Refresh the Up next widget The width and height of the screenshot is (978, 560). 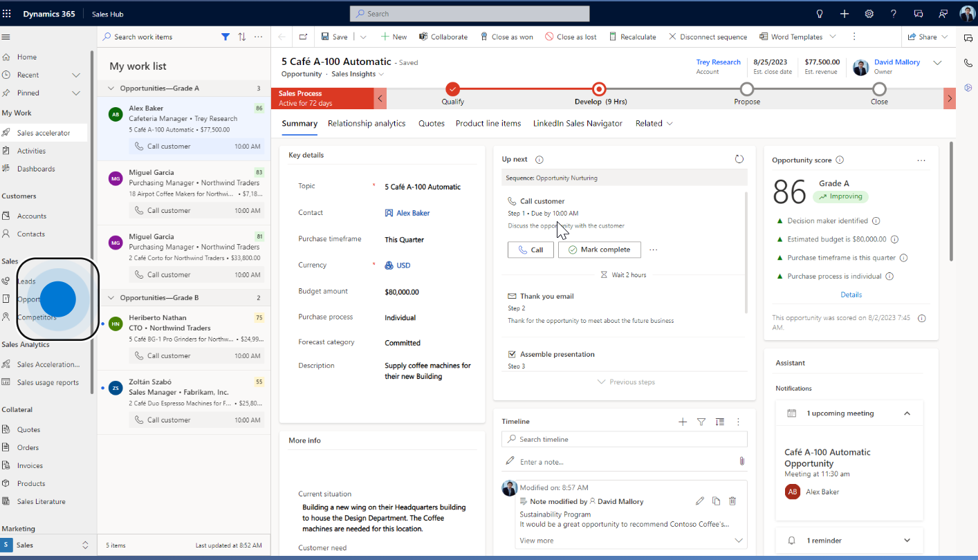(739, 159)
